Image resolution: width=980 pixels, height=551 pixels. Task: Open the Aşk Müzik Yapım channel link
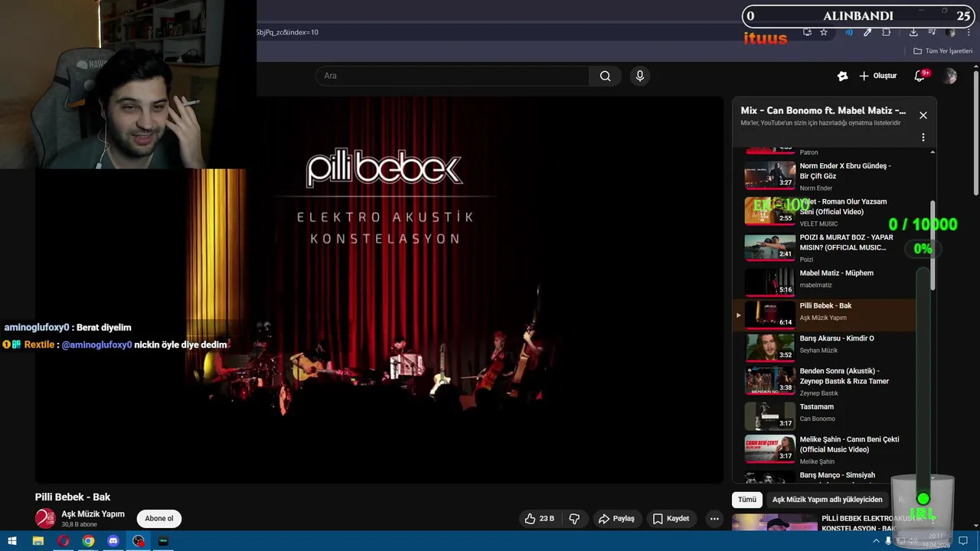(93, 514)
